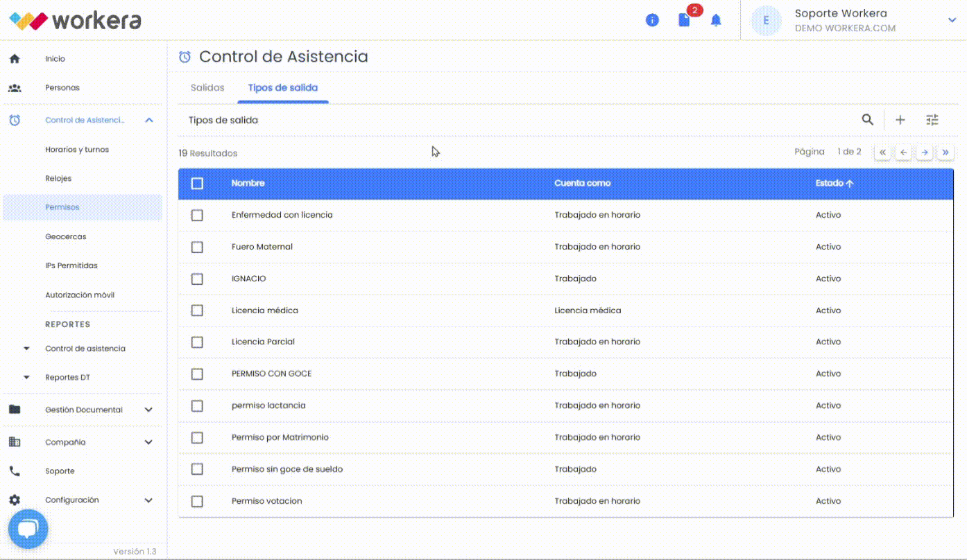The width and height of the screenshot is (967, 560).
Task: Expand Control de asistencia reports triangle
Action: click(x=27, y=349)
